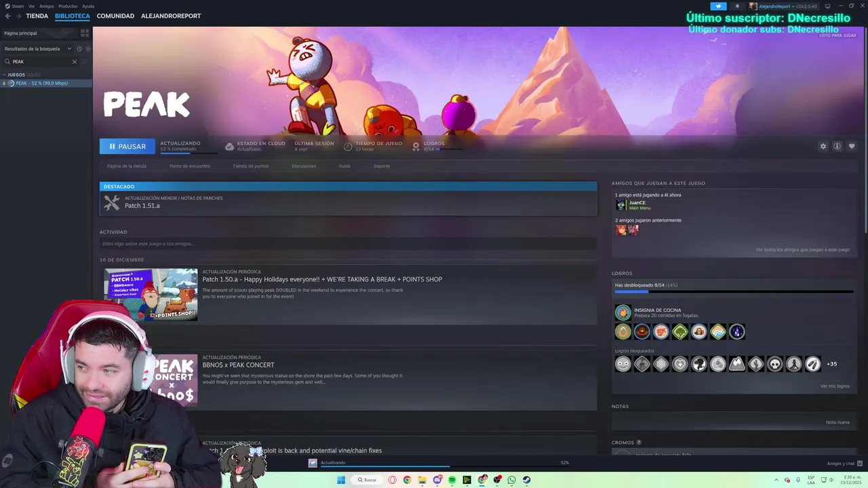This screenshot has height=488, width=868.
Task: Go back with the navigation arrow
Action: point(7,16)
